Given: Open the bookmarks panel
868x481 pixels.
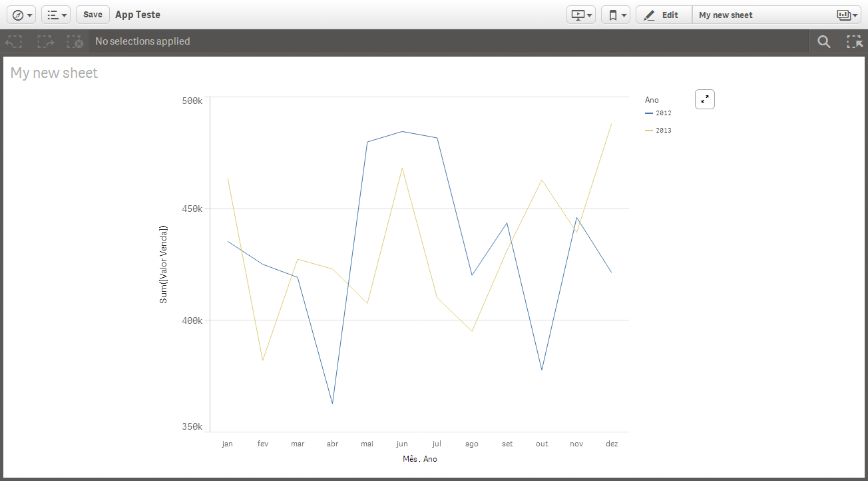Looking at the screenshot, I should tap(615, 14).
